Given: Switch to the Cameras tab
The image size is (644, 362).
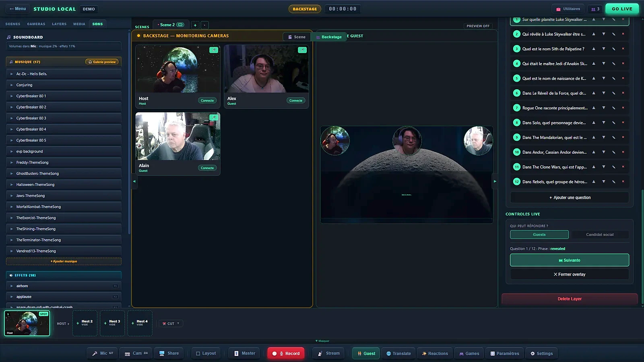Looking at the screenshot, I should point(36,24).
